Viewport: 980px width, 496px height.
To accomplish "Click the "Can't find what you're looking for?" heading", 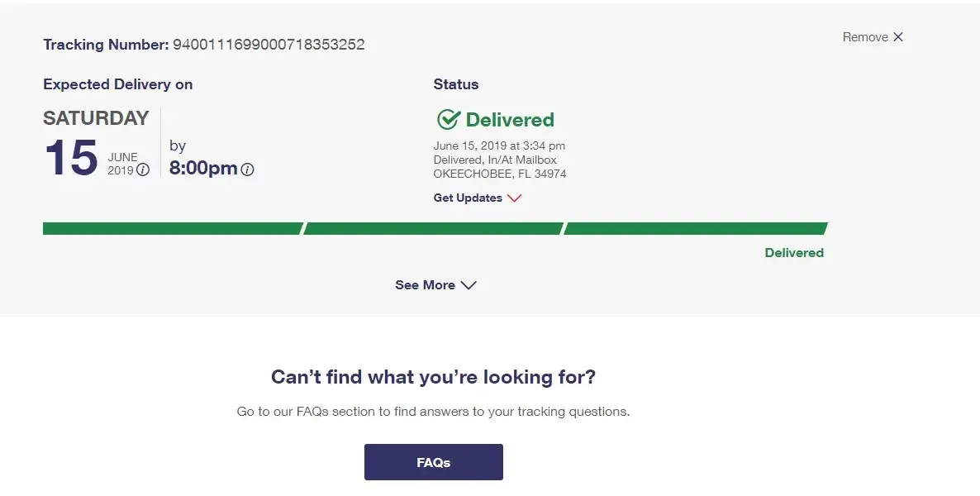I will 433,378.
